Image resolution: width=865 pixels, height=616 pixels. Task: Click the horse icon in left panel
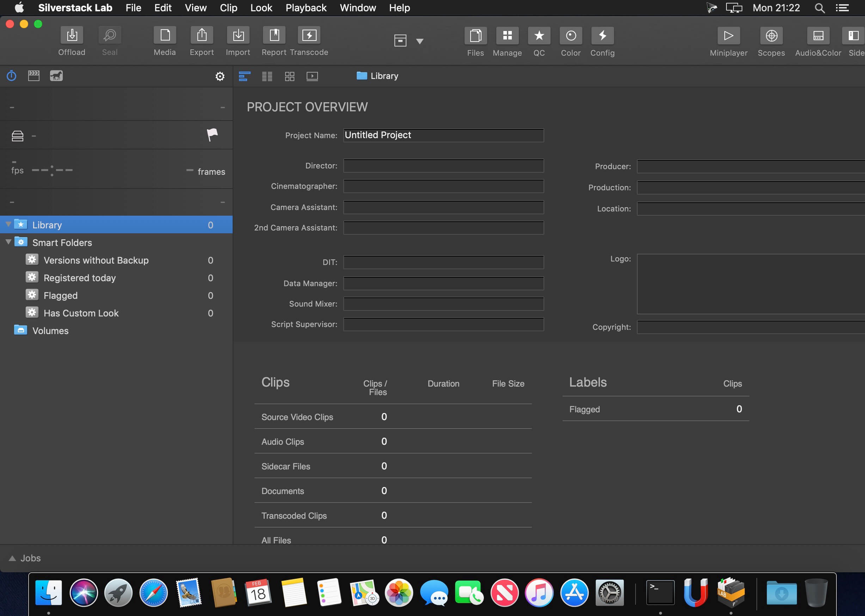(x=56, y=76)
